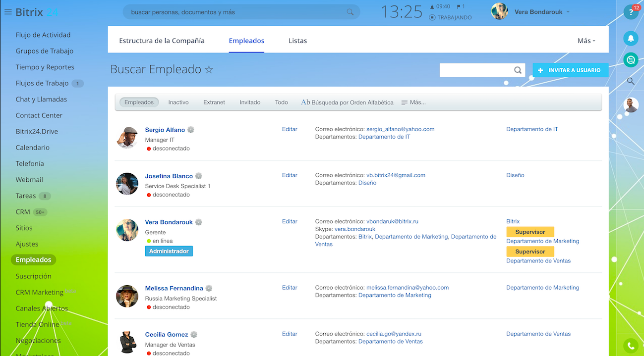This screenshot has width=644, height=356.
Task: Open Estructura de la Compañía tab
Action: [x=162, y=41]
